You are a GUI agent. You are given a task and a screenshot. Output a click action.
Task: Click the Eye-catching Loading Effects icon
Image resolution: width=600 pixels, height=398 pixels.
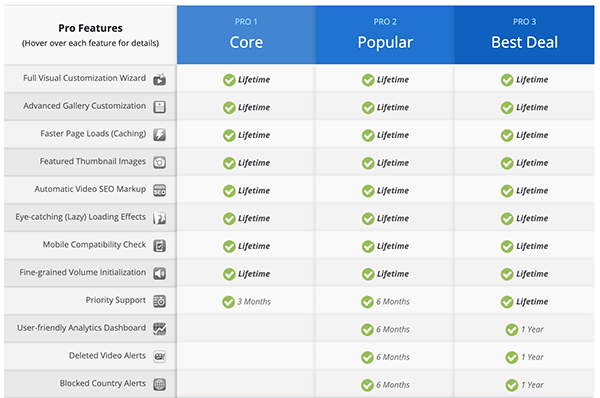(160, 218)
